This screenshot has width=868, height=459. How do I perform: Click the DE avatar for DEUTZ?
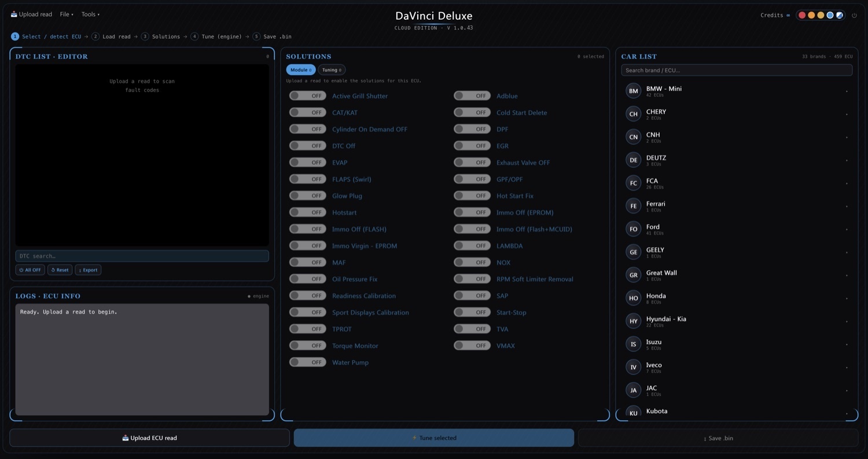634,160
